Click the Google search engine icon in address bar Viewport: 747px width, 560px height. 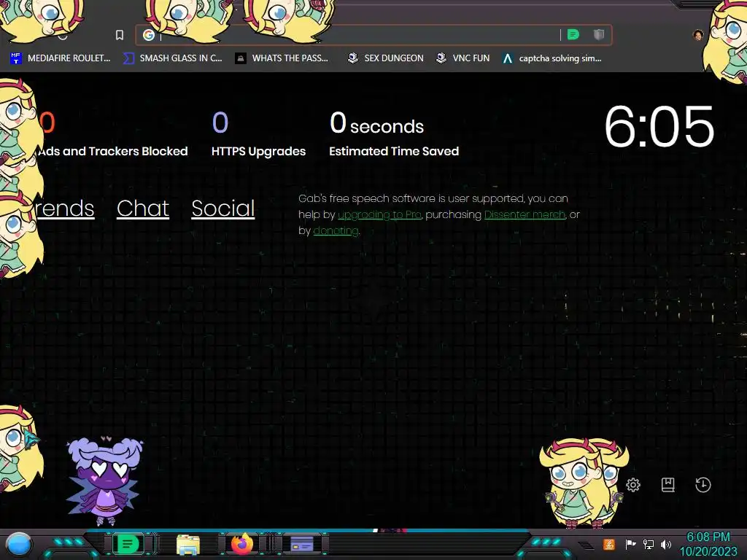pos(149,35)
